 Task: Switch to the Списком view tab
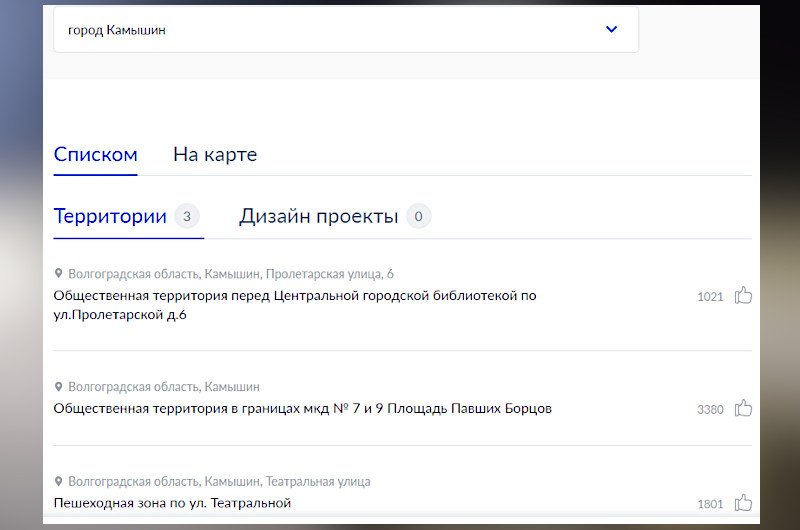coord(95,155)
